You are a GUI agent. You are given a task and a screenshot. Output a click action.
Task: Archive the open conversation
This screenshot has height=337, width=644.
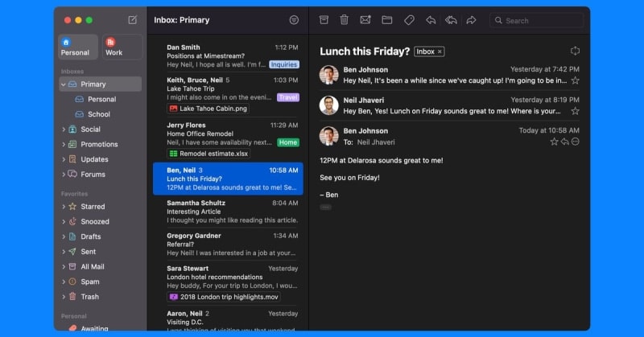click(324, 20)
